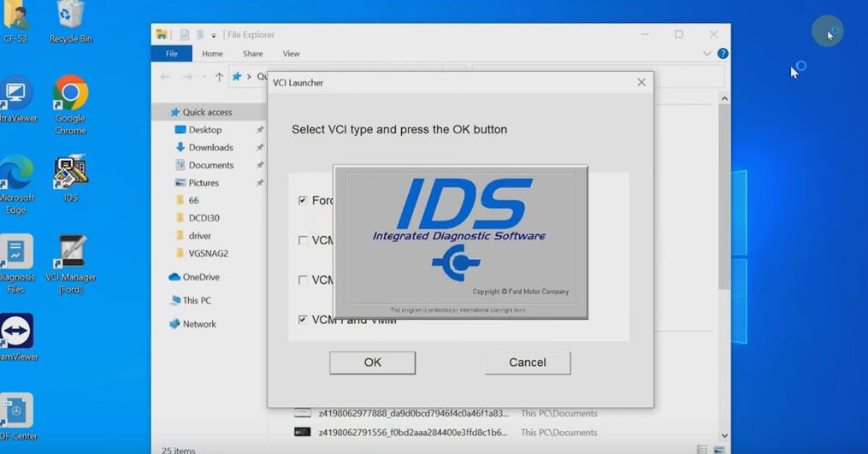This screenshot has height=454, width=868.
Task: Toggle the third VCM checkbox
Action: (x=303, y=280)
